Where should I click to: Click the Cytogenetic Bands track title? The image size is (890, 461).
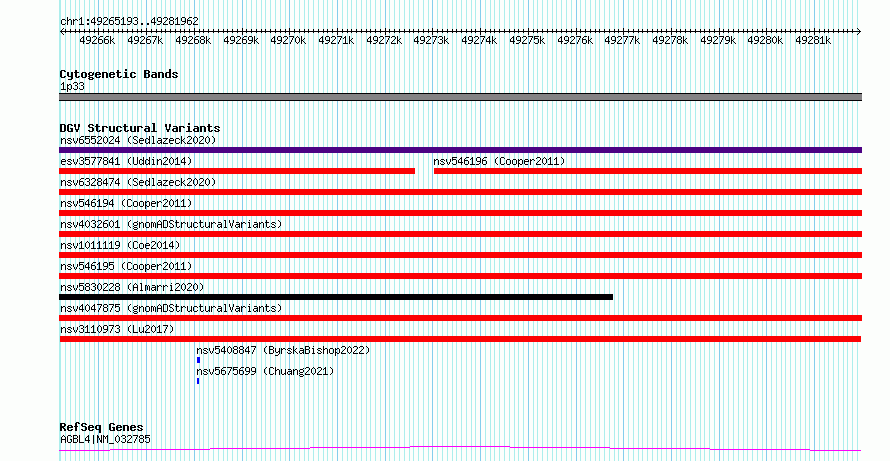click(119, 74)
